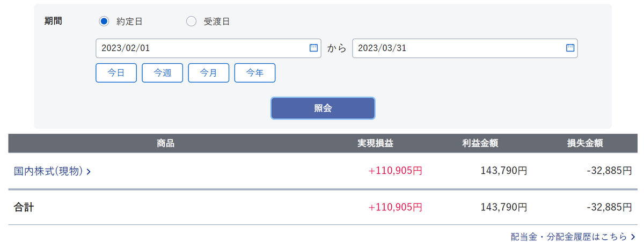Open the end date calendar icon
Image resolution: width=644 pixels, height=242 pixels.
tap(570, 48)
